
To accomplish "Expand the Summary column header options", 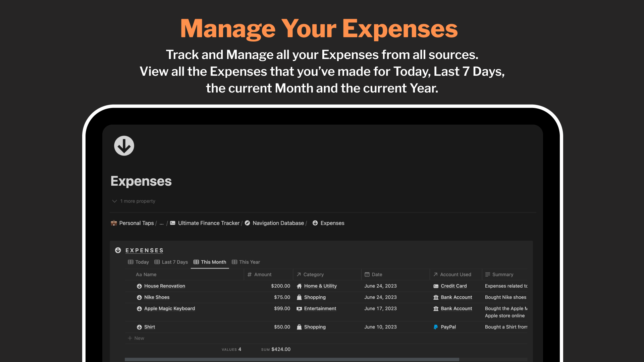I will (488, 274).
